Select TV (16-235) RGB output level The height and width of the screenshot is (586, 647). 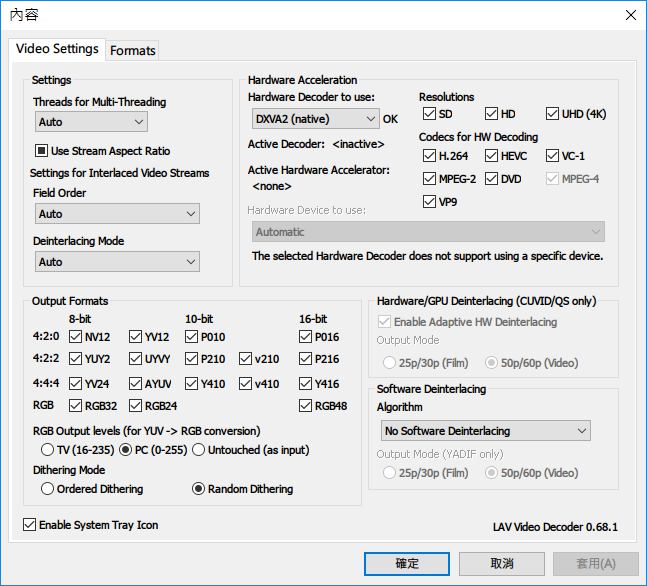pyautogui.click(x=48, y=450)
